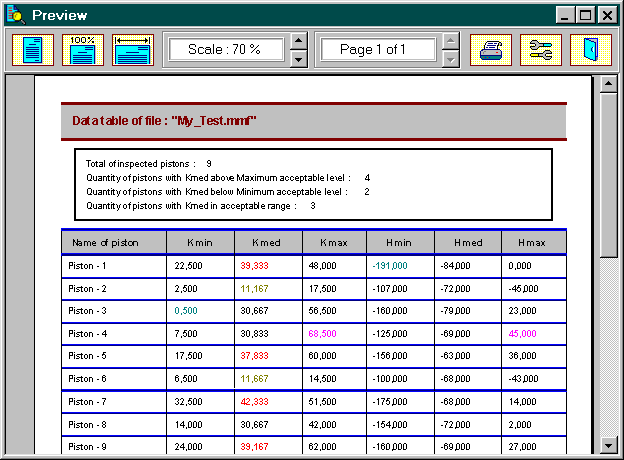Print the report with printer icon
The height and width of the screenshot is (460, 624).
pos(491,50)
